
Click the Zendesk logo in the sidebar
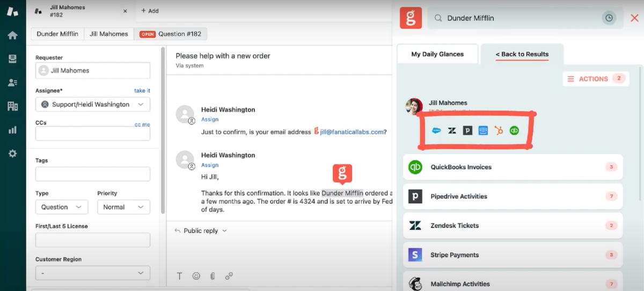(12, 11)
